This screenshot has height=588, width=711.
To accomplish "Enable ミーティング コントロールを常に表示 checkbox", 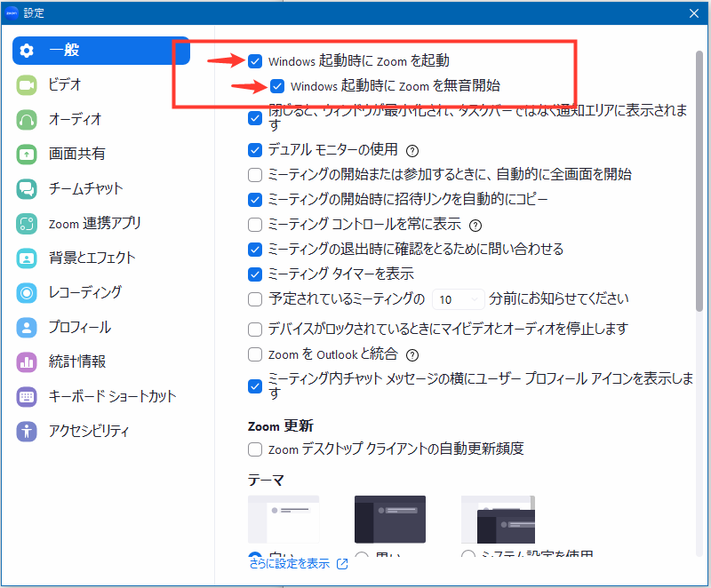I will [255, 225].
